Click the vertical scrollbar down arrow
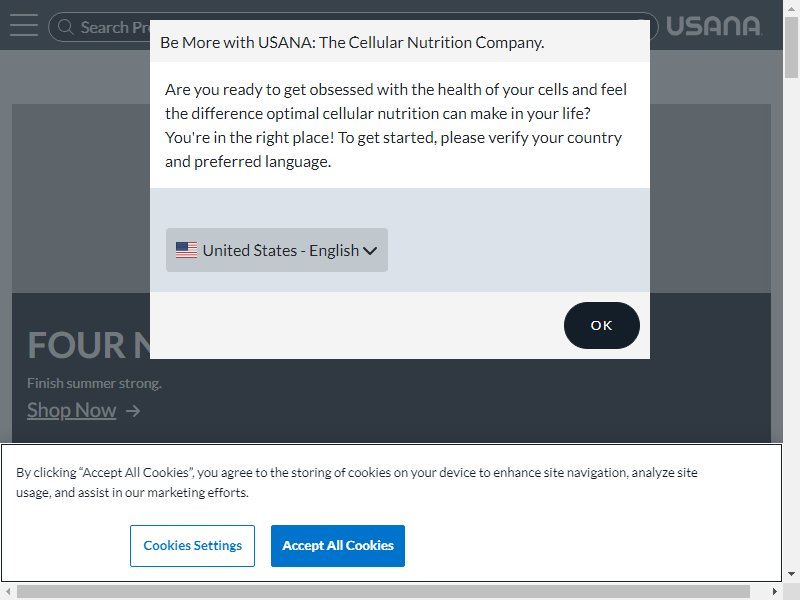The image size is (800, 600). (791, 573)
